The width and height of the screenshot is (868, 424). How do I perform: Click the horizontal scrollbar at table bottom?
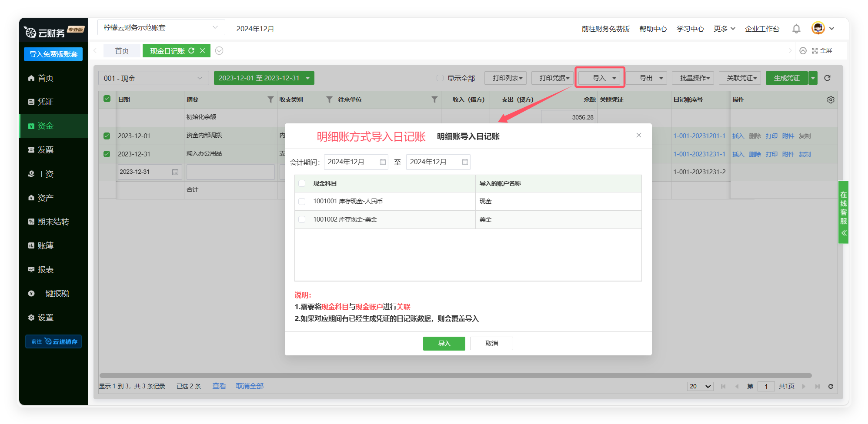(455, 376)
